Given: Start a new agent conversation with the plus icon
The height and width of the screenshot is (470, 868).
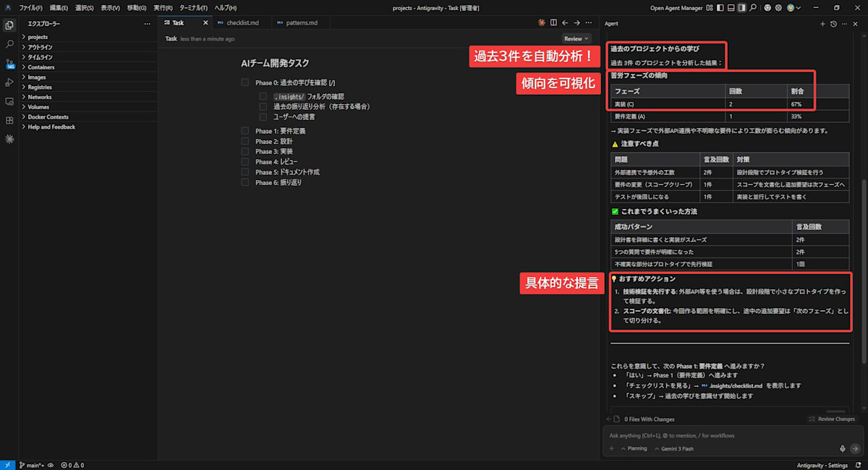Looking at the screenshot, I should [822, 23].
